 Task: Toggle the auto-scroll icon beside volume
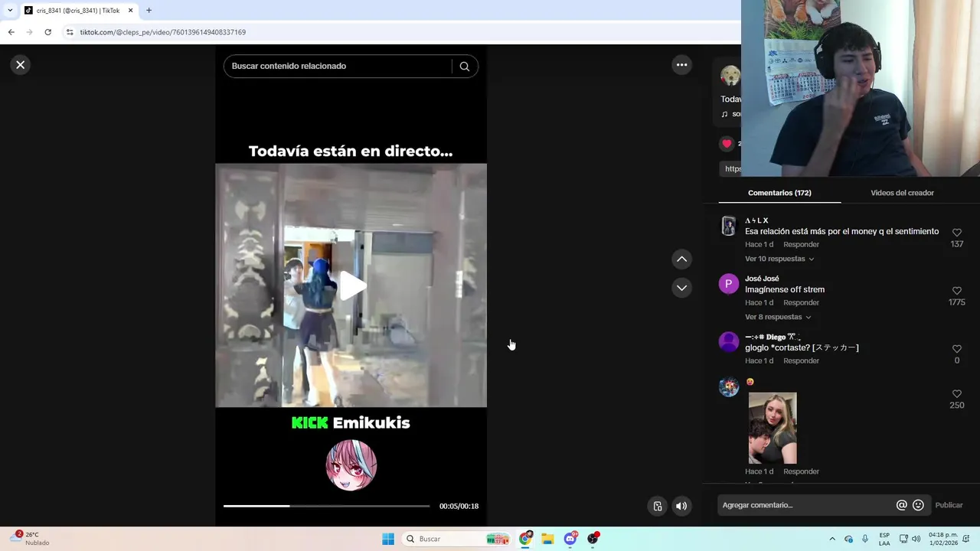tap(657, 506)
